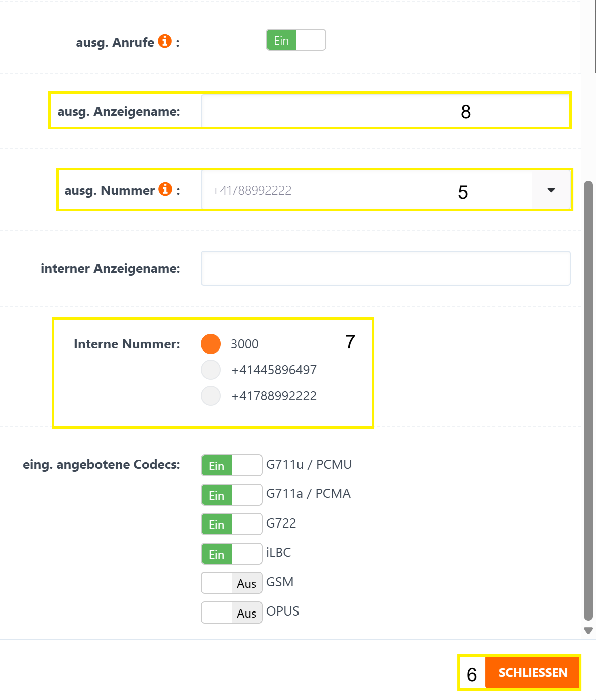Click info icon next to ausg. Anrufe

click(x=165, y=41)
